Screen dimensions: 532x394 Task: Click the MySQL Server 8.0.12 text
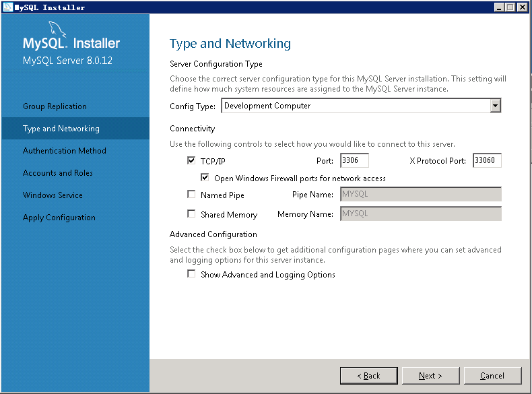67,61
